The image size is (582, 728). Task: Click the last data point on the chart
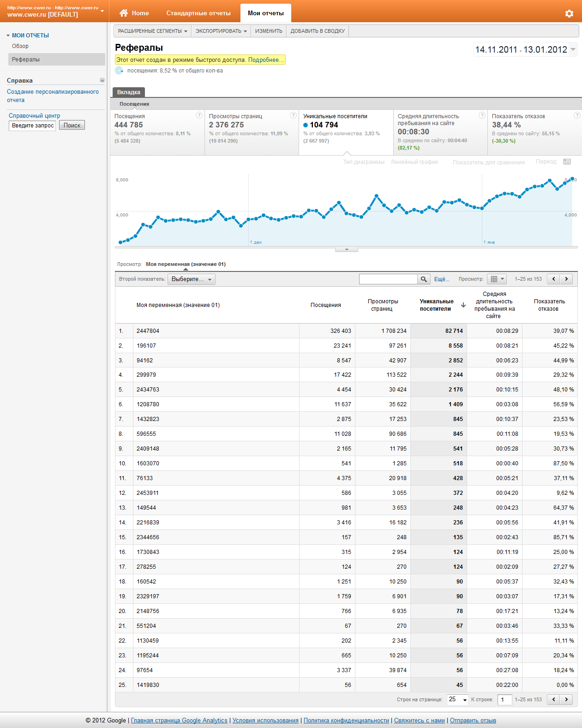click(x=572, y=179)
